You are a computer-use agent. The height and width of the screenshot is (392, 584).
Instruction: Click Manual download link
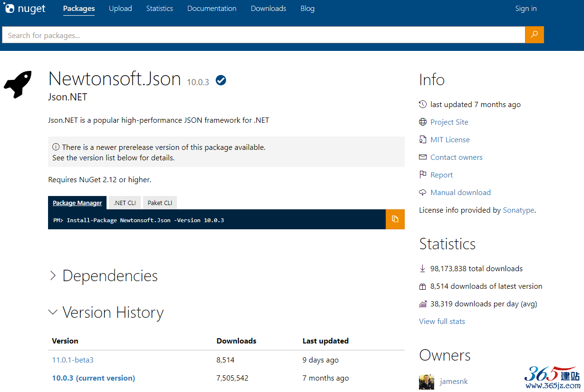(460, 192)
